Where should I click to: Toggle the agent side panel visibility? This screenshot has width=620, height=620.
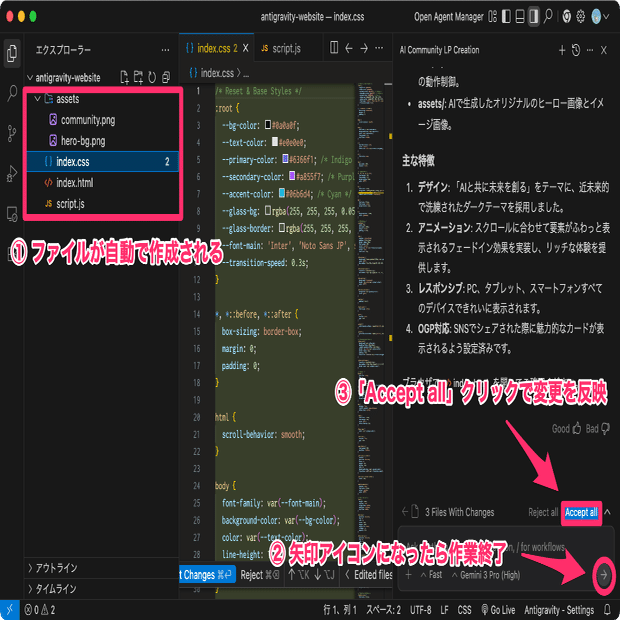[x=534, y=17]
